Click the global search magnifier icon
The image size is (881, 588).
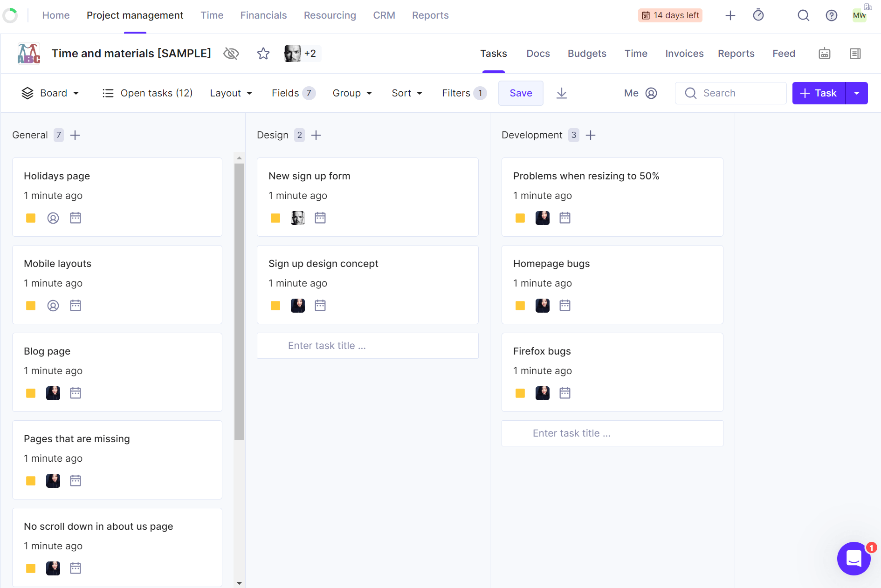[x=803, y=15]
